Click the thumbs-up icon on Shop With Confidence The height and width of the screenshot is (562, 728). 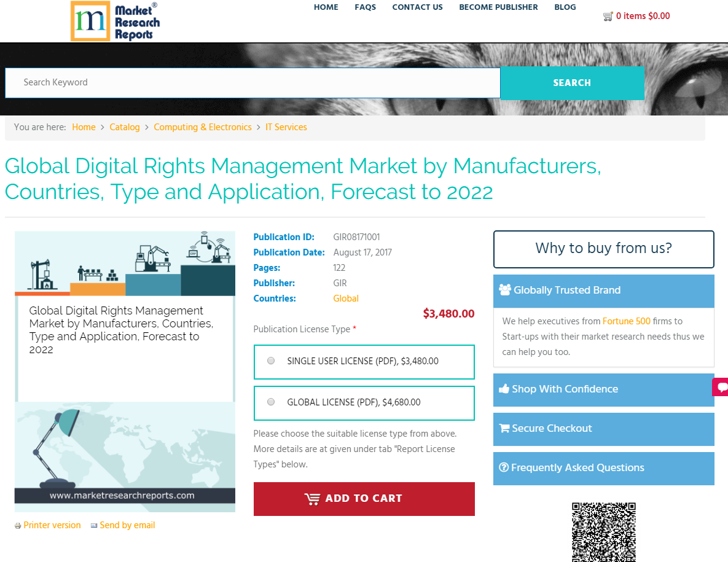tap(504, 388)
